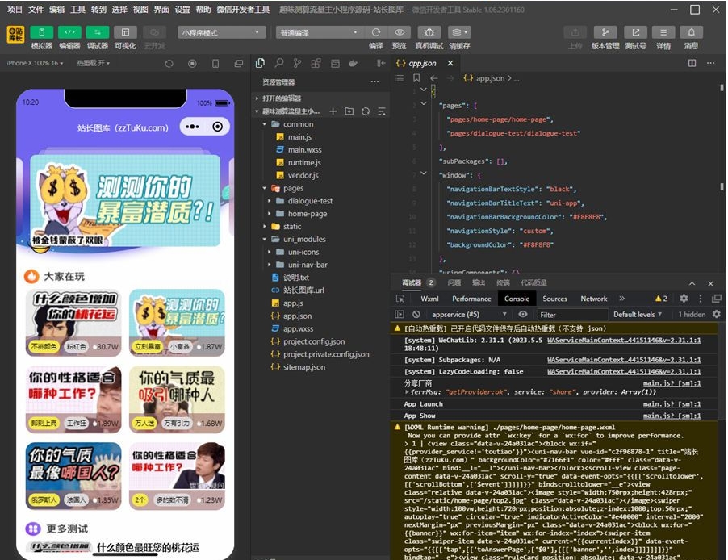Collapse the sidebar panel icon
Image resolution: width=728 pixels, height=560 pixels.
[381, 63]
